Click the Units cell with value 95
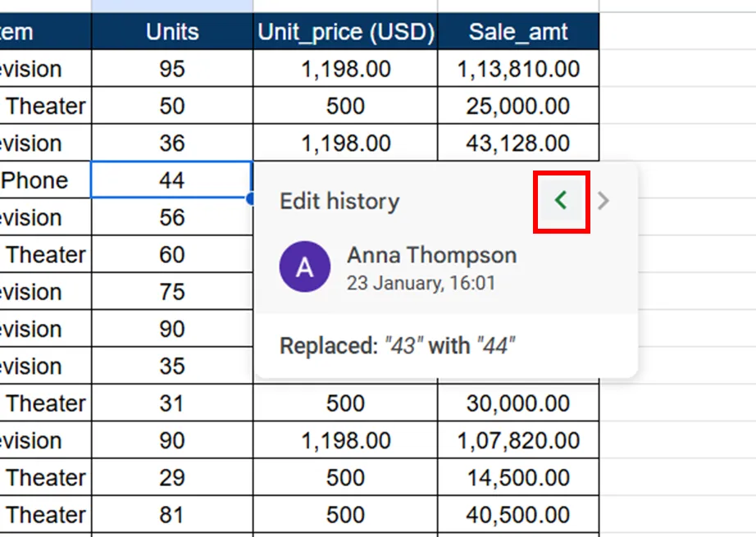The image size is (756, 537). coord(172,68)
